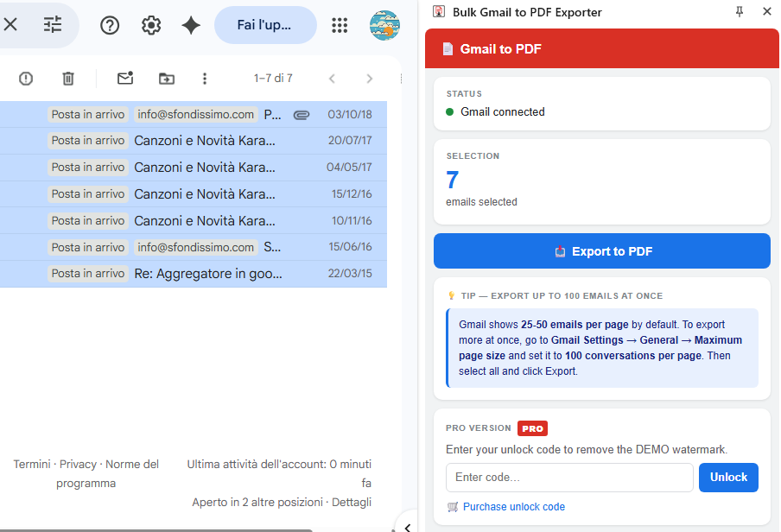This screenshot has height=532, width=781.
Task: Mark selected emails as unread
Action: (125, 79)
